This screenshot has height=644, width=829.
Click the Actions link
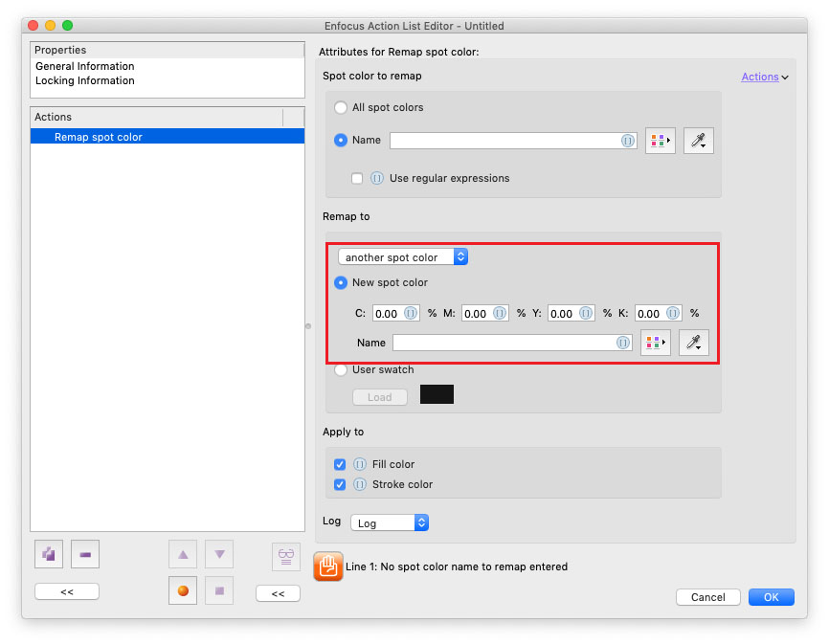coord(760,77)
